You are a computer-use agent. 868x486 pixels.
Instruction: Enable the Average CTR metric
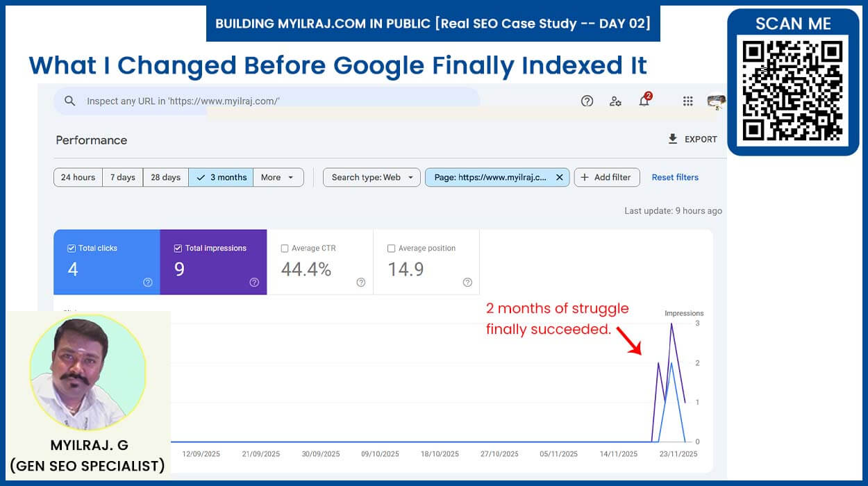[x=285, y=248]
